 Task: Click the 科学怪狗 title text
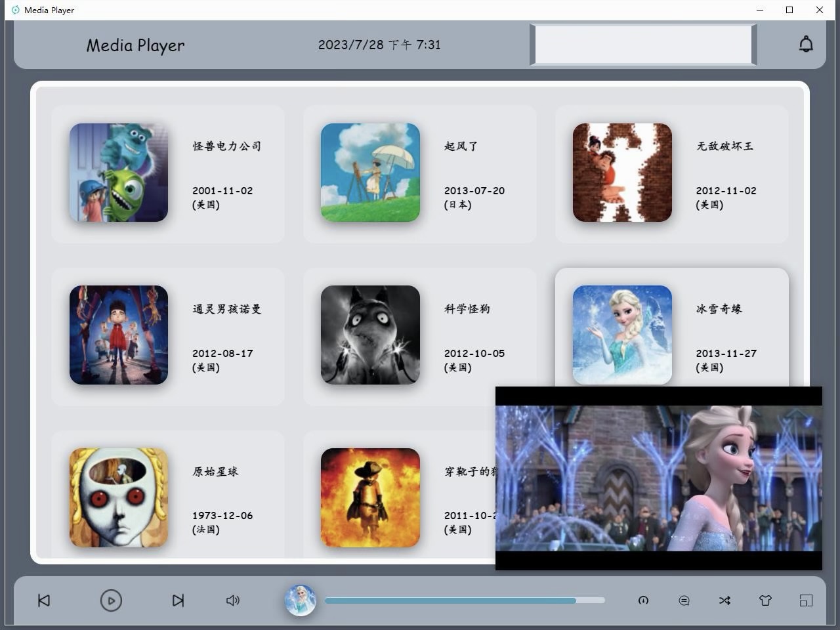pos(467,309)
